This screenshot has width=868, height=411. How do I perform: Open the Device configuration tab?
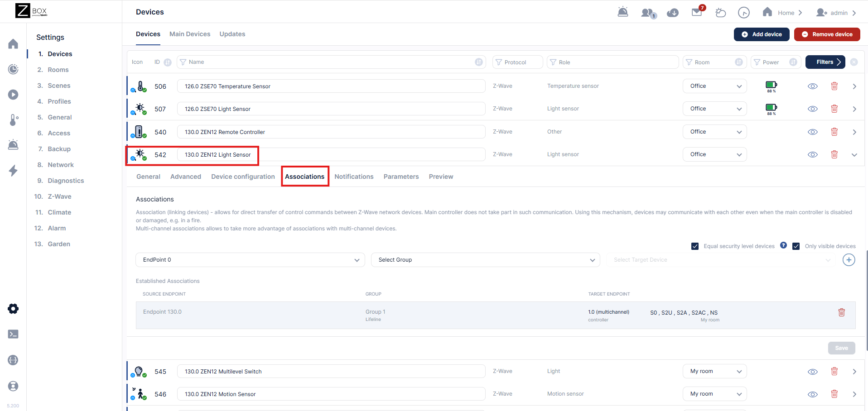click(x=243, y=177)
